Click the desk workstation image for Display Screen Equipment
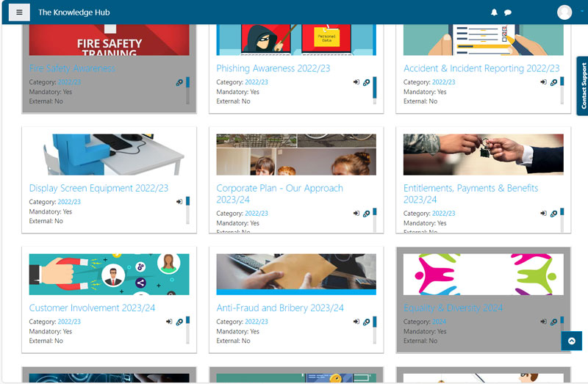588x384 pixels. point(109,155)
